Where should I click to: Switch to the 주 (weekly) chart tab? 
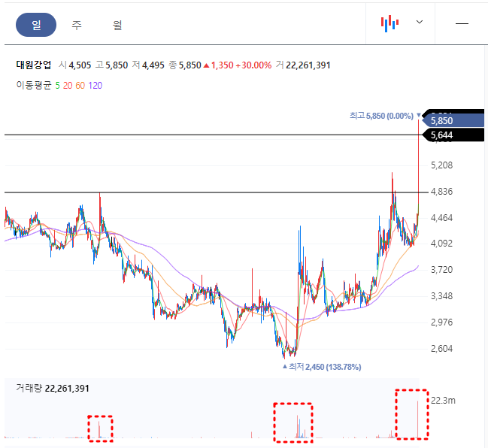pyautogui.click(x=77, y=25)
